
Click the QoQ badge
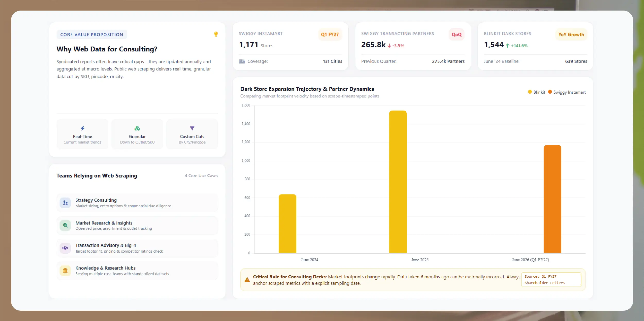point(457,34)
